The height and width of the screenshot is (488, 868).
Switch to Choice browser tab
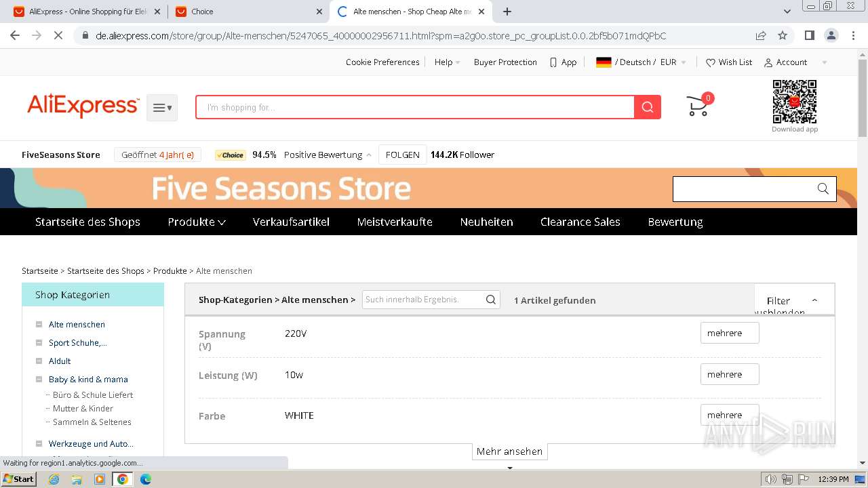(x=248, y=12)
